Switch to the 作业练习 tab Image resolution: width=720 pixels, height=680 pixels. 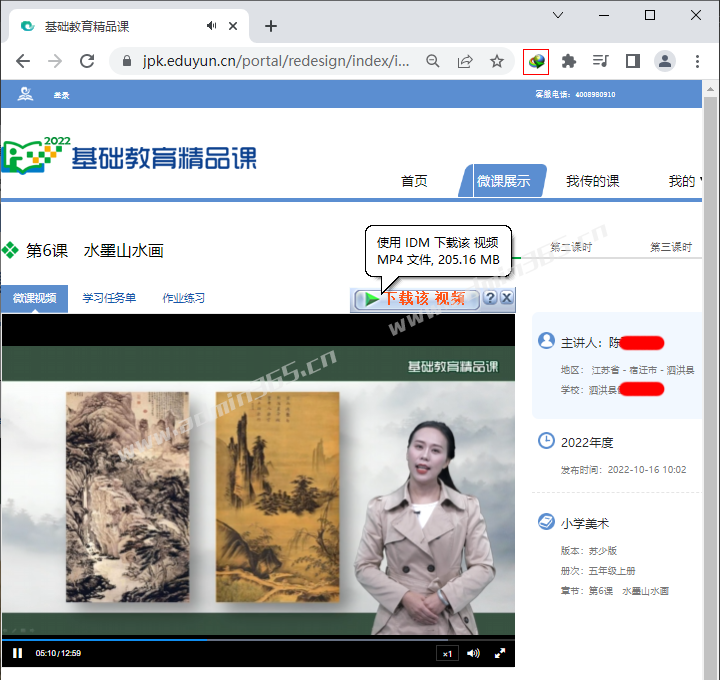(183, 298)
